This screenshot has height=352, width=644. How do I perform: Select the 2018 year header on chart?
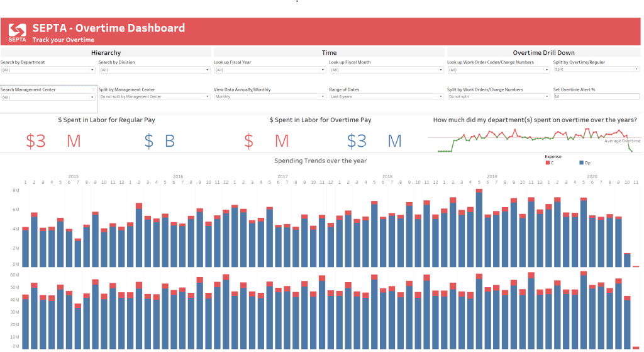387,176
